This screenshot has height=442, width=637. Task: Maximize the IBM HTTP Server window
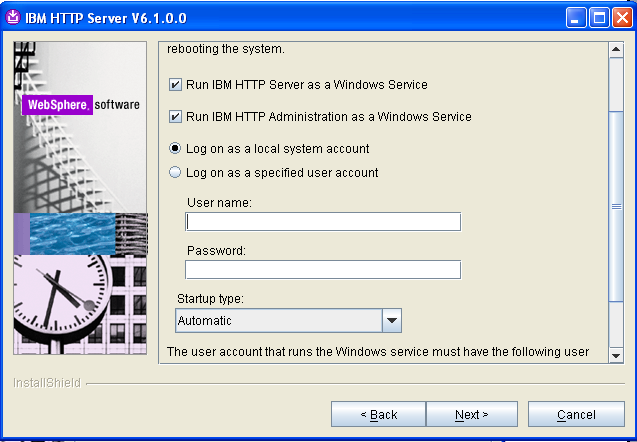click(x=599, y=18)
